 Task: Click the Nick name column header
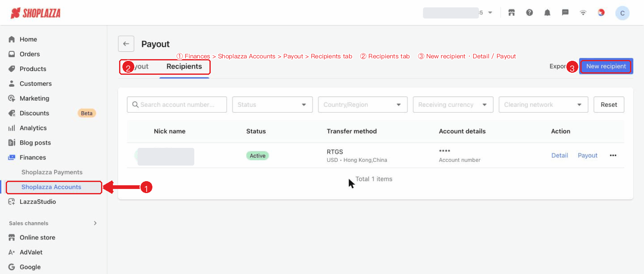pos(170,131)
